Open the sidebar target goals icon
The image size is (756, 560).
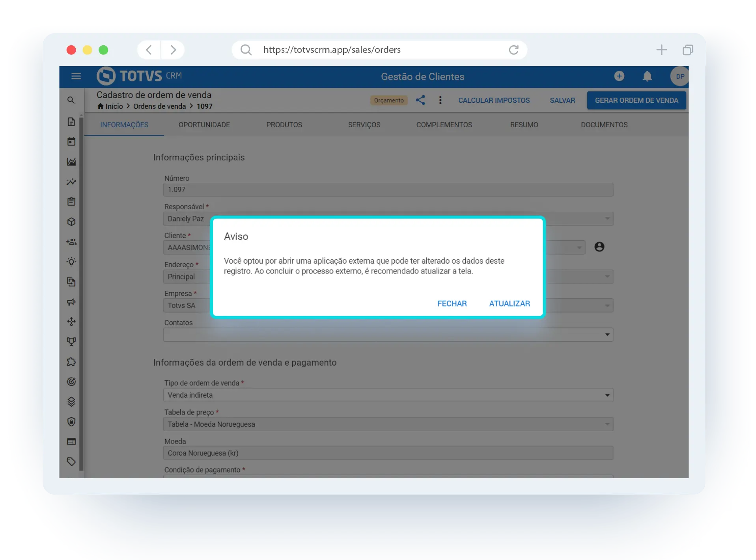coord(71,381)
